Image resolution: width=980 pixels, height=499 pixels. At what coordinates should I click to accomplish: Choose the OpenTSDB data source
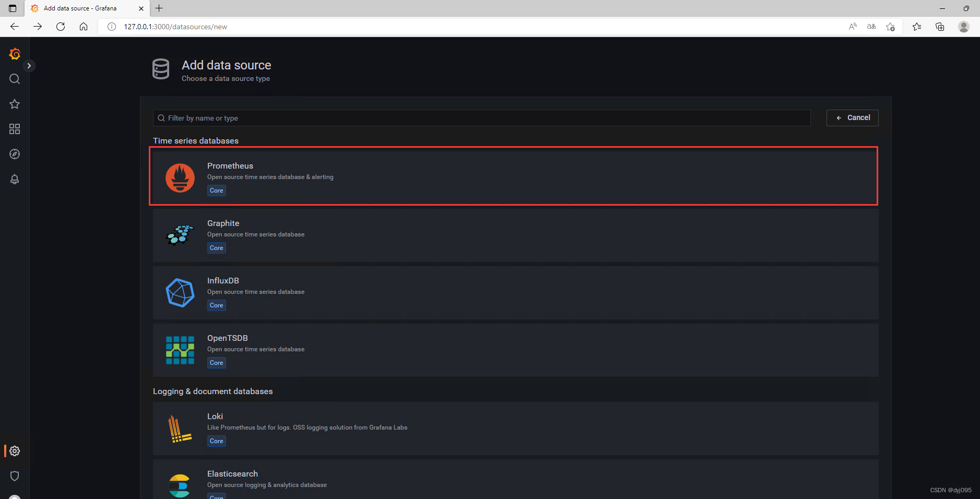click(x=516, y=350)
